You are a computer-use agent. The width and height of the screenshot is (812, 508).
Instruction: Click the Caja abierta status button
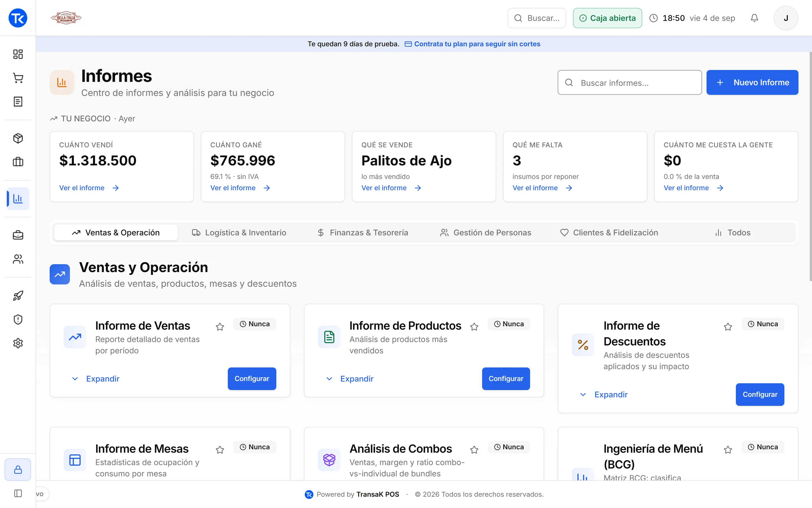point(607,18)
